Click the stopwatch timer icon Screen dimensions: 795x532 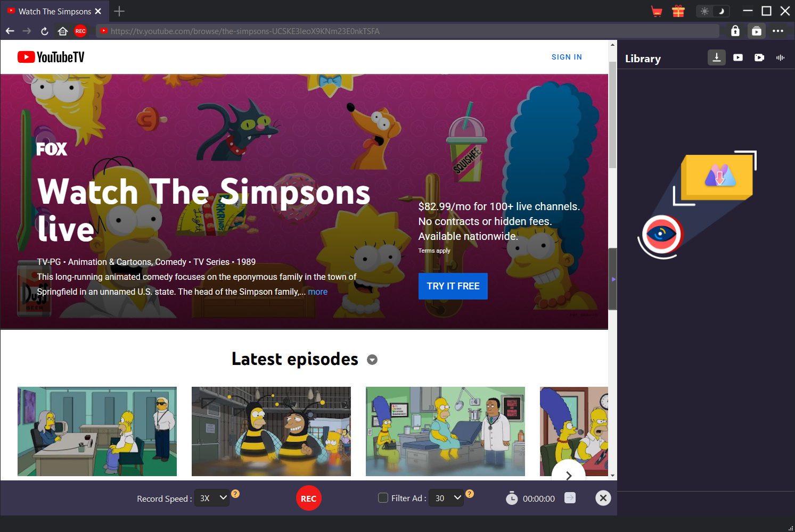(511, 498)
